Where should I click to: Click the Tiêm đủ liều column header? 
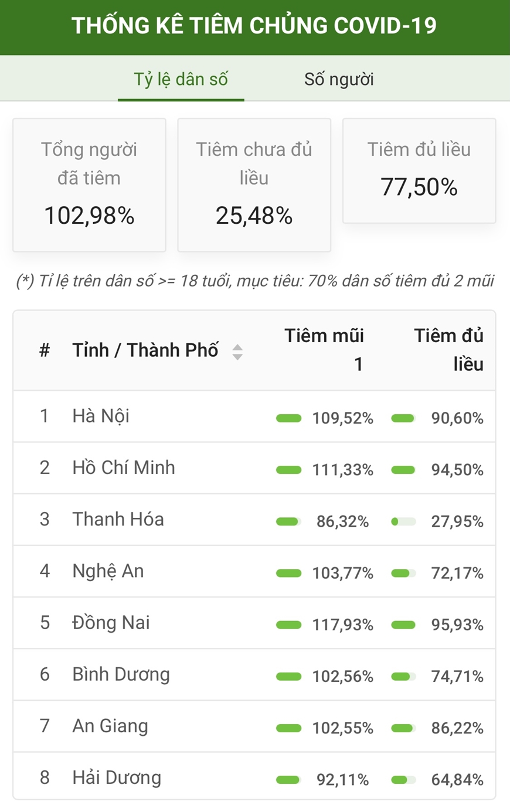[x=448, y=350]
